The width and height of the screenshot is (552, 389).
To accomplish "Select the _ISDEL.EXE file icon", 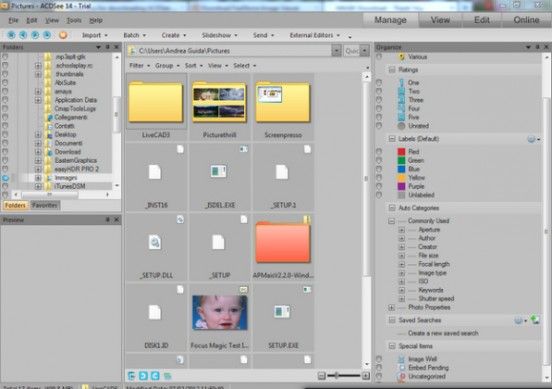I will point(218,171).
